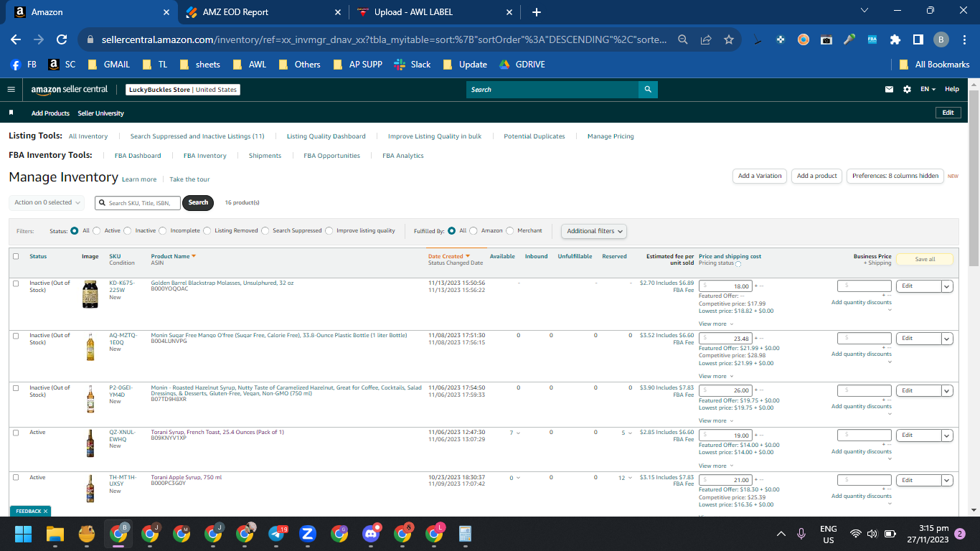
Task: Click the Add a product button
Action: click(817, 176)
